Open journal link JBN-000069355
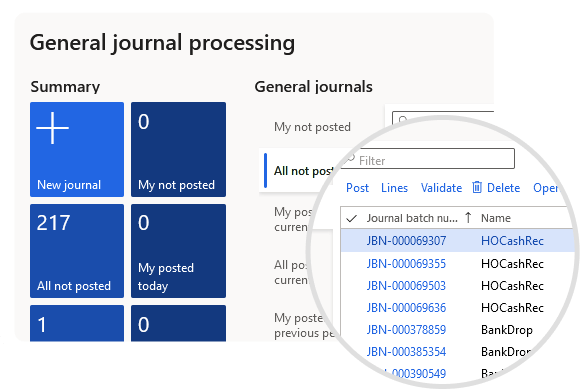The image size is (580, 389). (x=406, y=264)
